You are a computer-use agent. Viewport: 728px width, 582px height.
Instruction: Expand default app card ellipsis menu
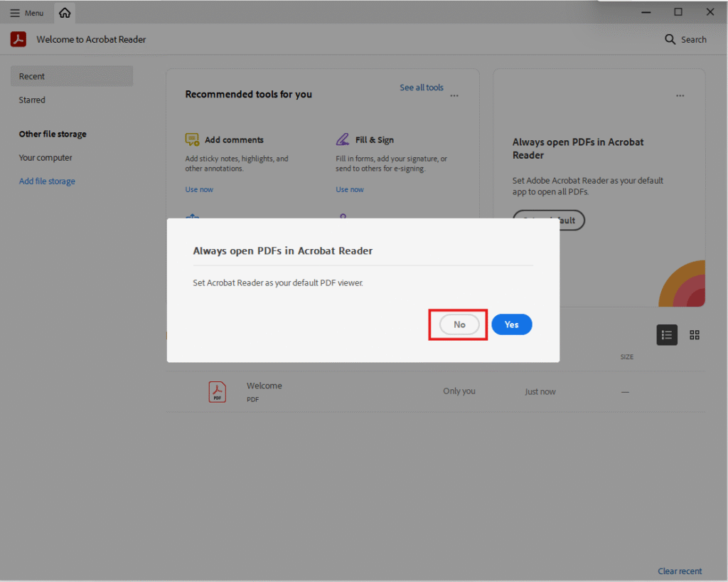[x=680, y=95]
